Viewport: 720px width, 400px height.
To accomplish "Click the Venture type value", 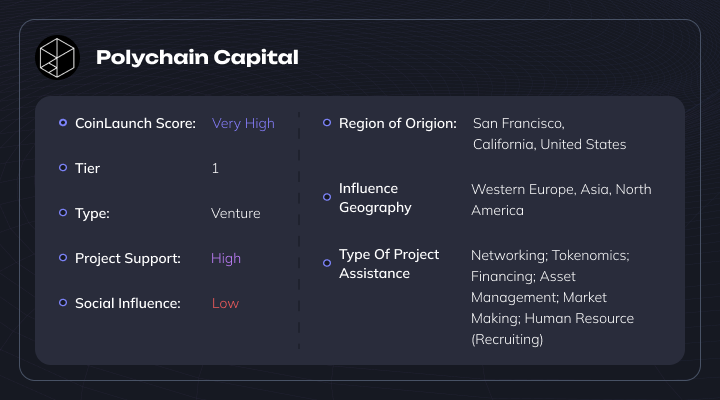I will [x=236, y=213].
